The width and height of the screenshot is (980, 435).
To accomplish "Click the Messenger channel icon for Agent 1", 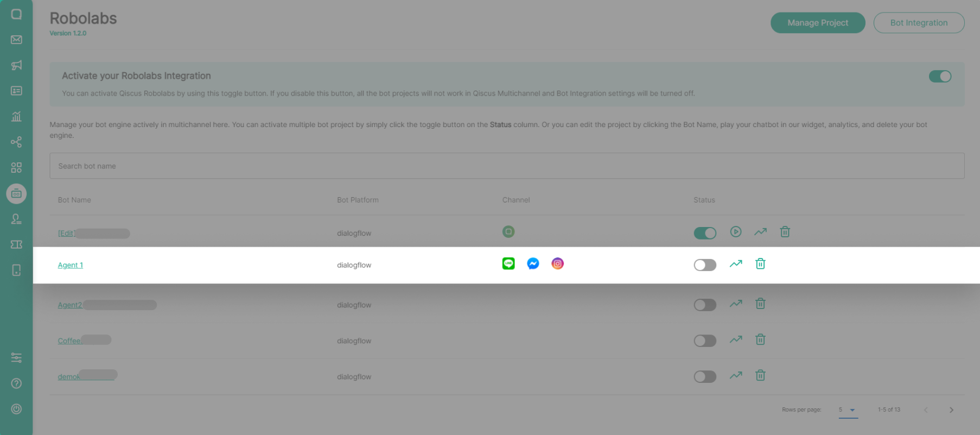I will point(533,264).
